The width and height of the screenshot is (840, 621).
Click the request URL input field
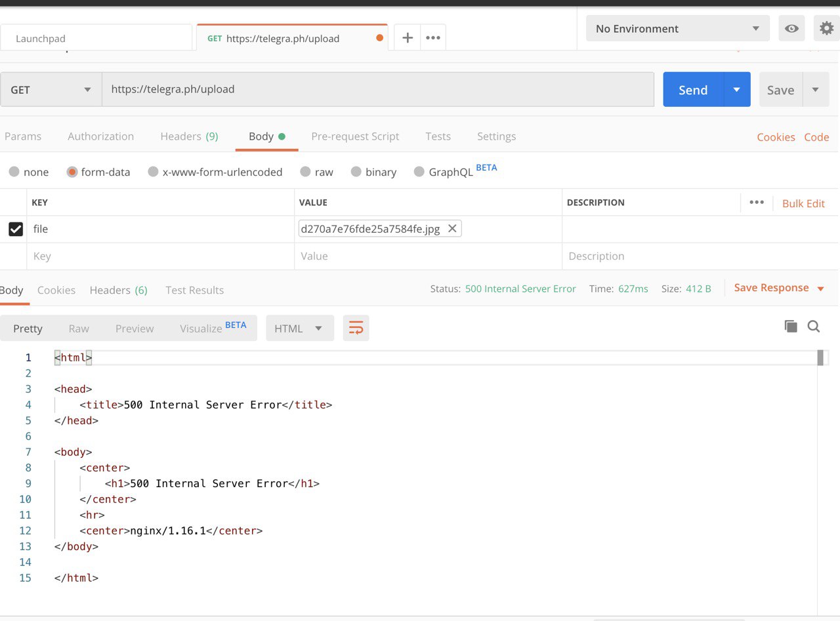click(x=378, y=89)
